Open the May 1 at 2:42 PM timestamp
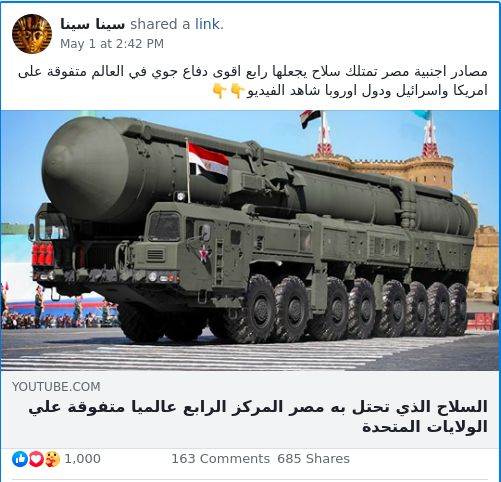Image resolution: width=501 pixels, height=482 pixels. [x=112, y=44]
